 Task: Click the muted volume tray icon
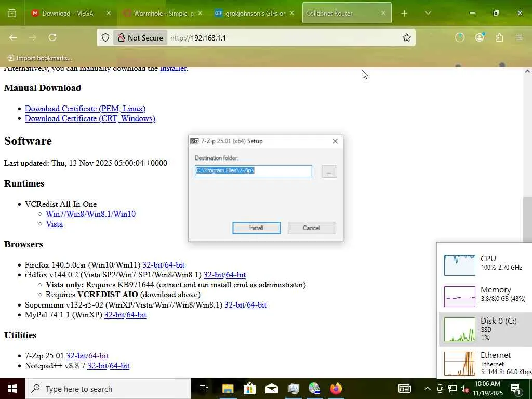(x=464, y=389)
